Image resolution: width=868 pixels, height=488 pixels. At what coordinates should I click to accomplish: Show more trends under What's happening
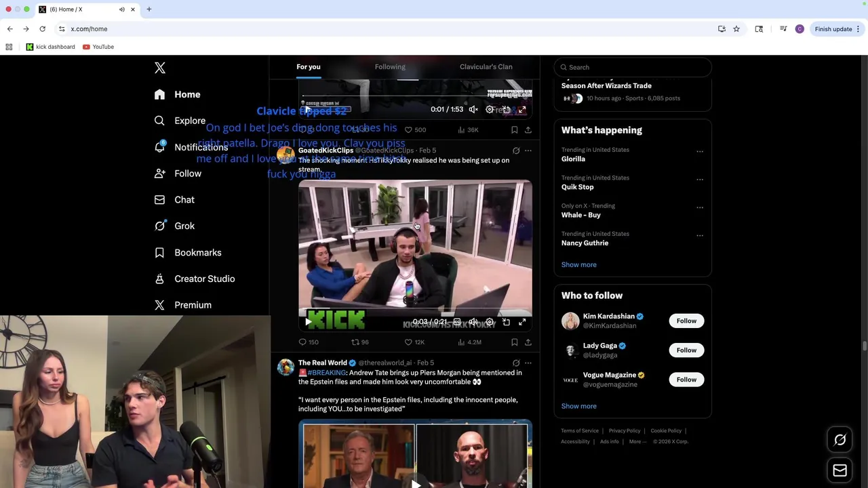(x=579, y=265)
